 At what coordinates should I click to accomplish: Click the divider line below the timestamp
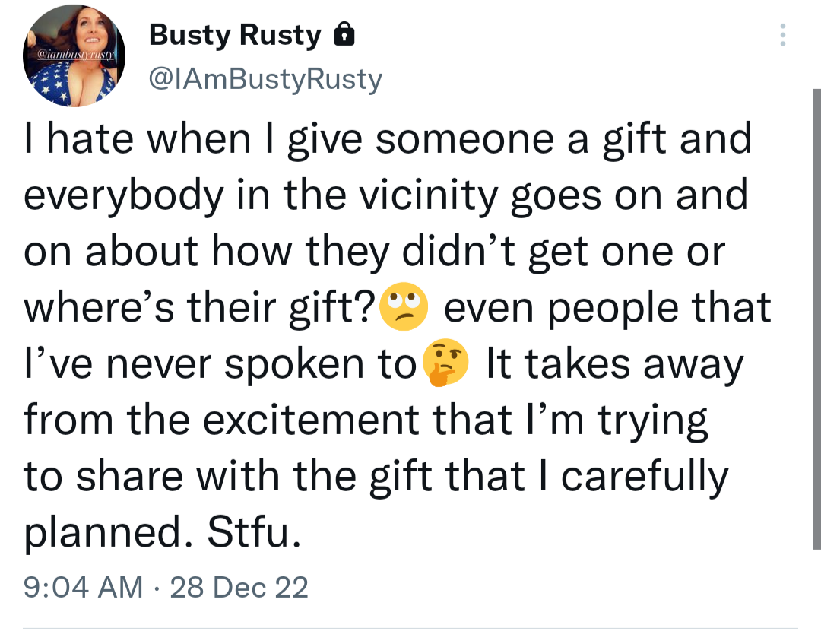pos(410,628)
